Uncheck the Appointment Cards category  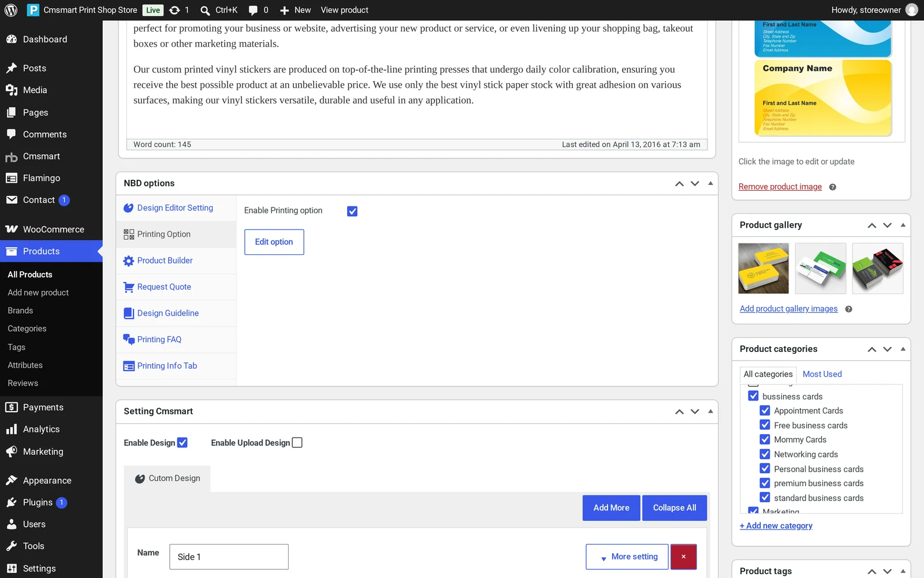[765, 410]
